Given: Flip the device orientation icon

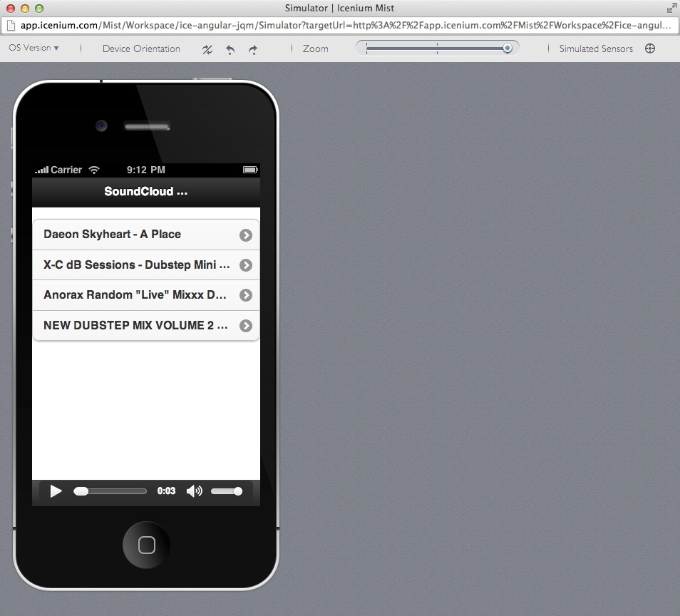Looking at the screenshot, I should click(207, 49).
